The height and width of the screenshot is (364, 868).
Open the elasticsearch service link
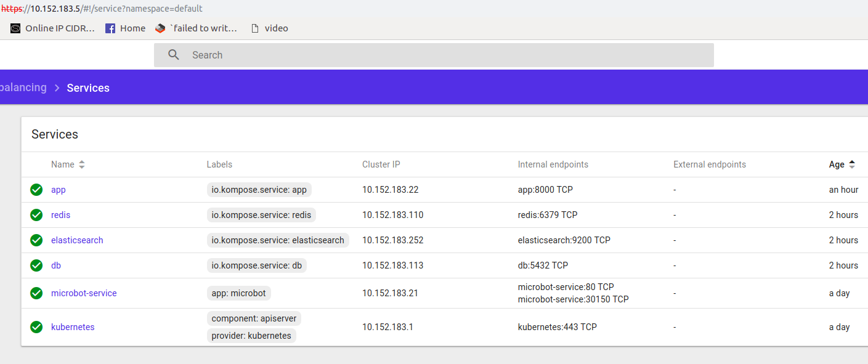point(77,240)
